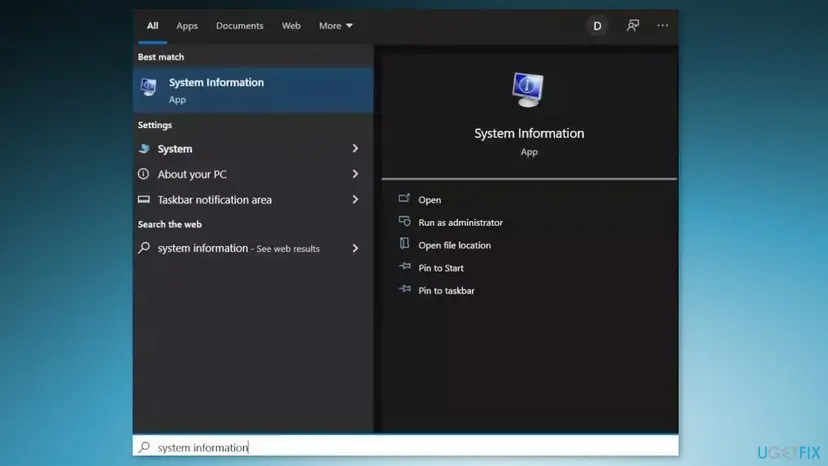Expand the web search result chevron
This screenshot has height=466, width=828.
tap(355, 248)
